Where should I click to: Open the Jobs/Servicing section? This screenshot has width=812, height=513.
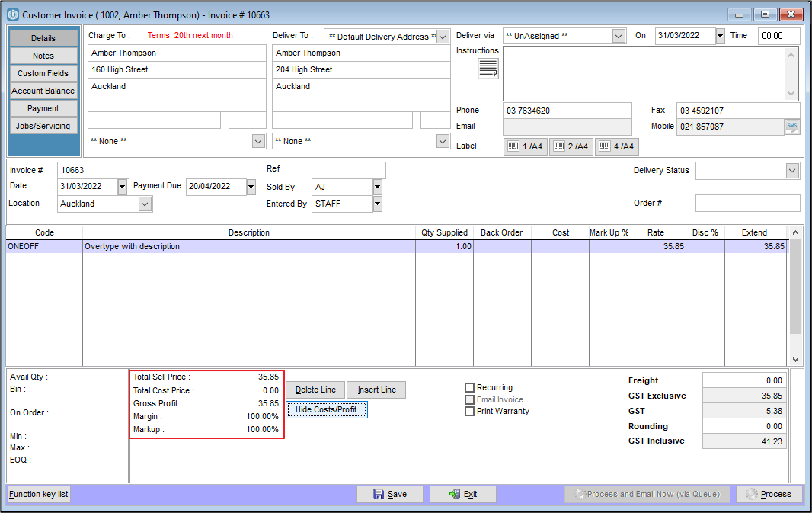[43, 126]
